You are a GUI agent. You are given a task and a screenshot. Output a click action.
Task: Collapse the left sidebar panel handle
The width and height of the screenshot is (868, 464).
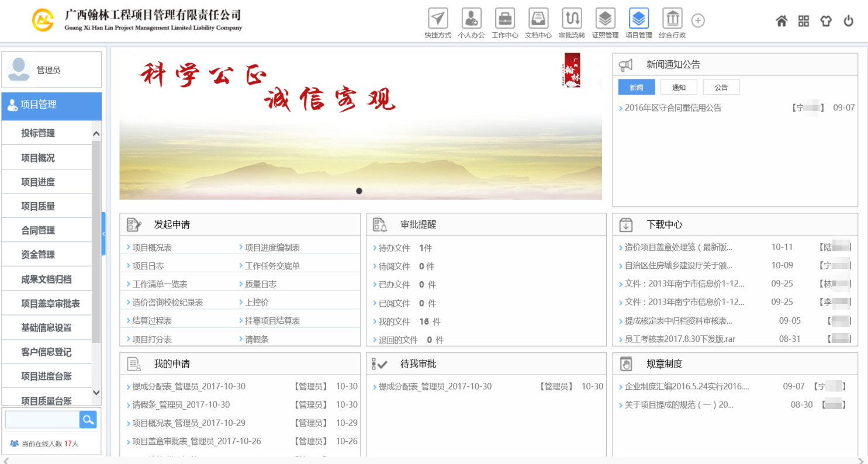click(103, 234)
